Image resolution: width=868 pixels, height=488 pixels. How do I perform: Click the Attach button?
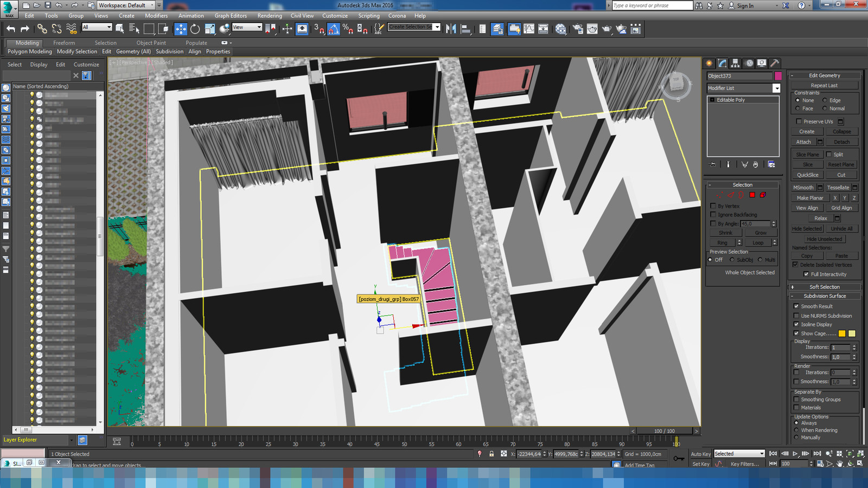[x=803, y=142]
